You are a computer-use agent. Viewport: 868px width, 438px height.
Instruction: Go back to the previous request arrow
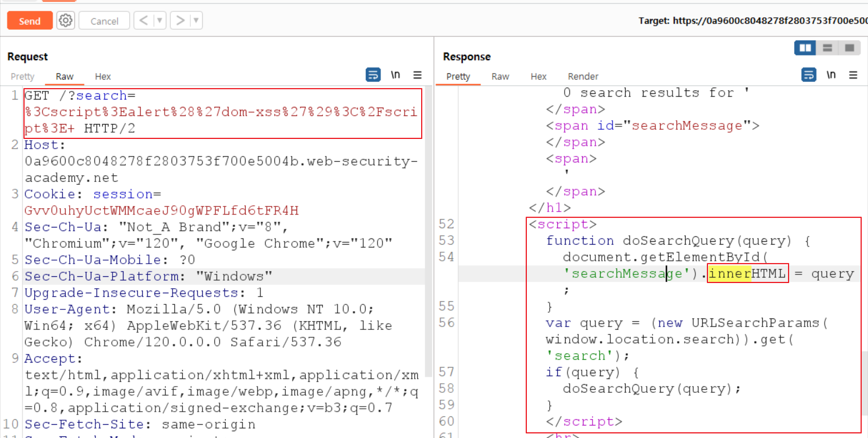(144, 21)
